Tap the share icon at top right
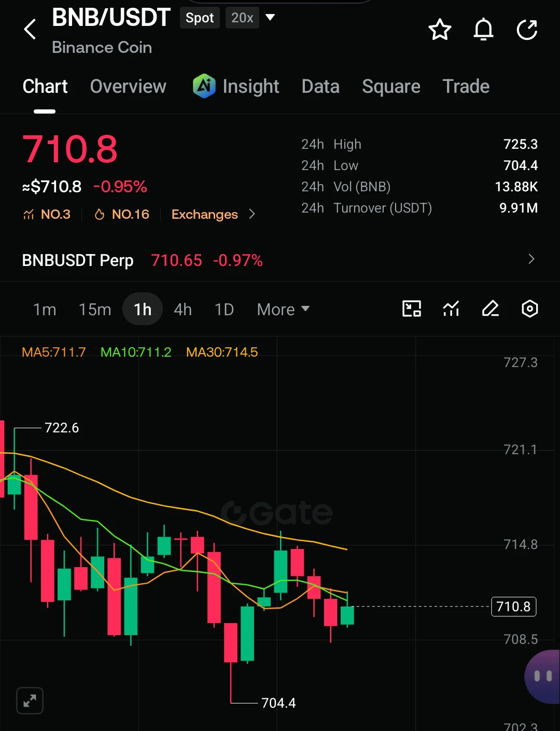The width and height of the screenshot is (560, 731). 527,30
